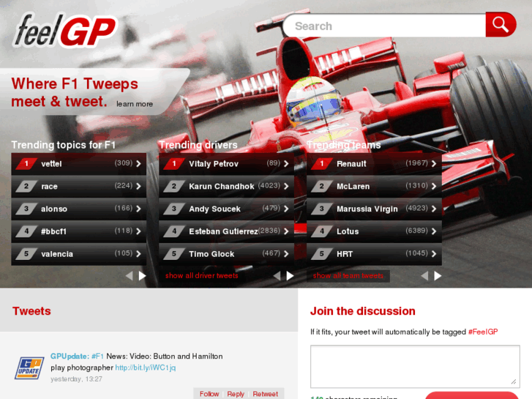Select driver 'Andy Soucek'
The height and width of the screenshot is (399, 532).
click(214, 209)
